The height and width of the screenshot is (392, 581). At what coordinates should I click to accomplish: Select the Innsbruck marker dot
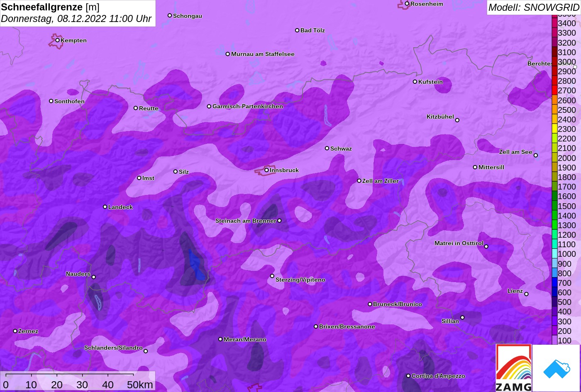point(266,170)
